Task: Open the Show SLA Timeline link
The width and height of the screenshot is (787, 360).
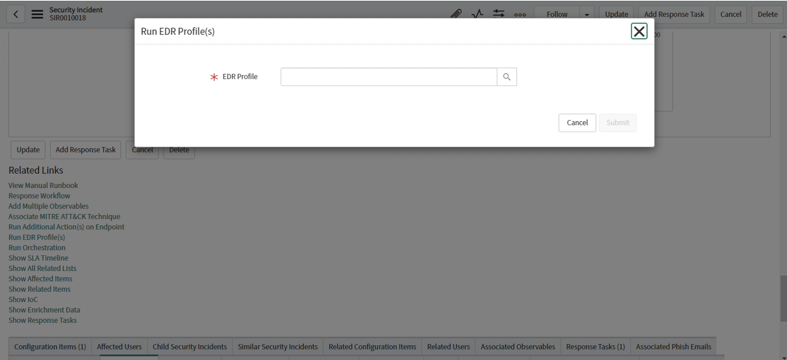Action: [38, 258]
